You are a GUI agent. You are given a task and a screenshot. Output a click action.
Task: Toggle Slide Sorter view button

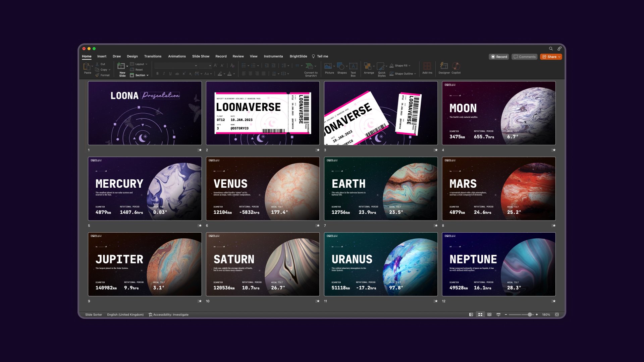coord(480,315)
